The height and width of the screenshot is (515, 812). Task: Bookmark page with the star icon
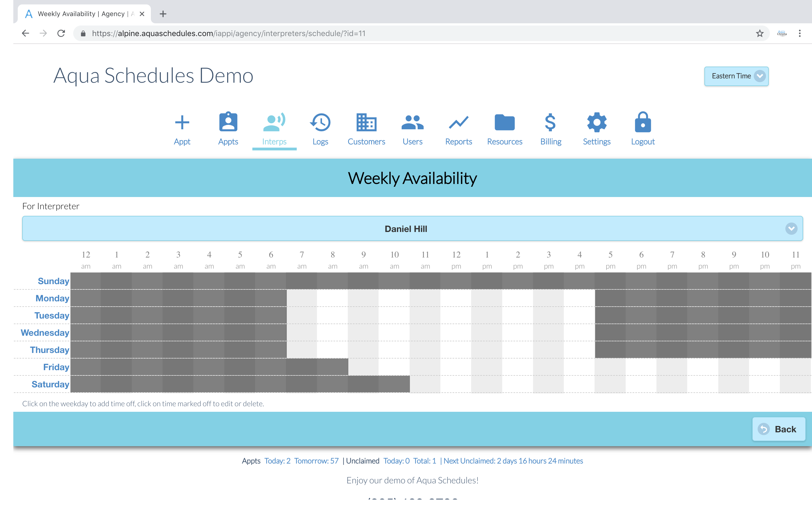[x=759, y=33]
